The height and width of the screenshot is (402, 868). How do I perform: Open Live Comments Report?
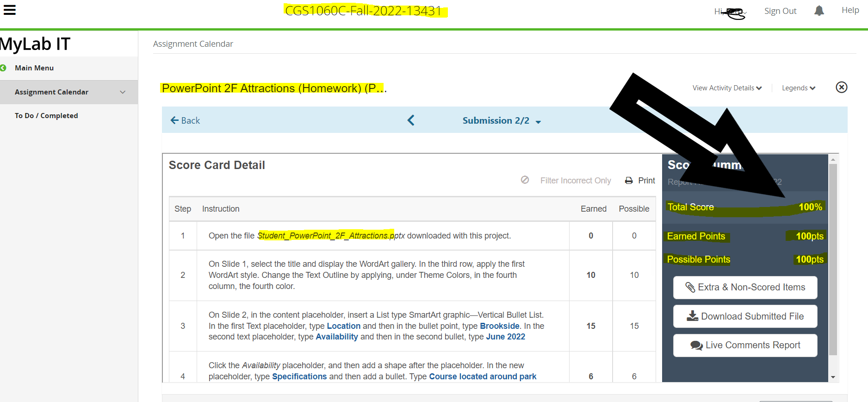(x=745, y=345)
